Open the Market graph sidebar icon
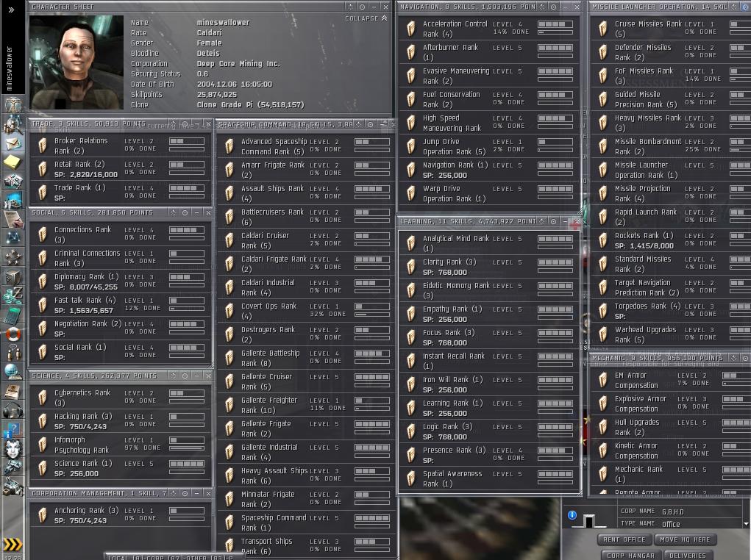Screen dimensions: 751x560 click(13, 201)
